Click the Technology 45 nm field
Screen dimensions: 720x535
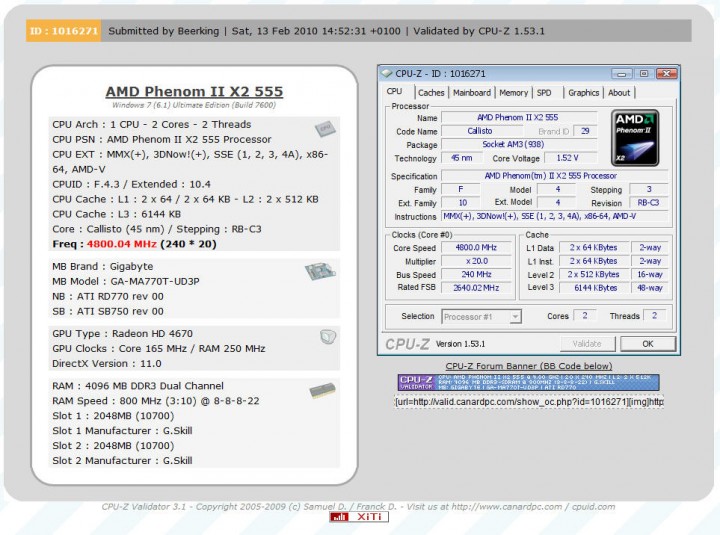(x=461, y=158)
